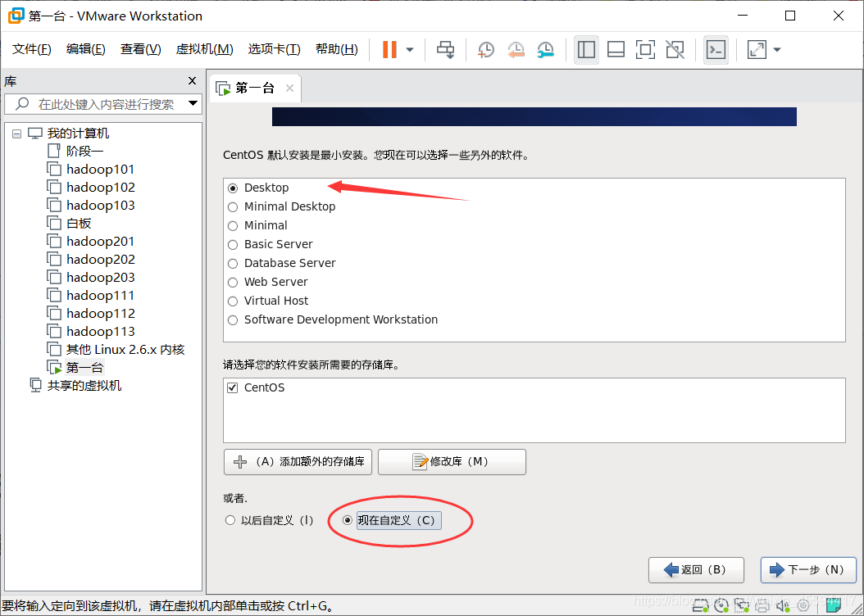Click the stretch guest display icon
Screen dimensions: 864x616
[757, 49]
